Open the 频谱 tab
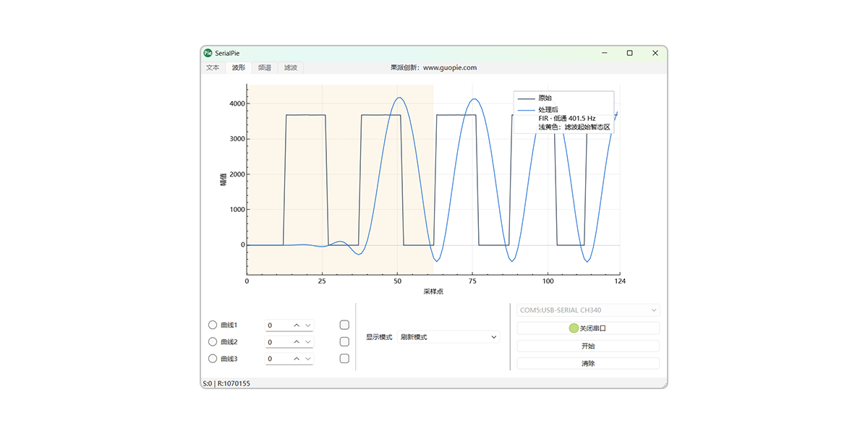This screenshot has width=868, height=434. (265, 67)
